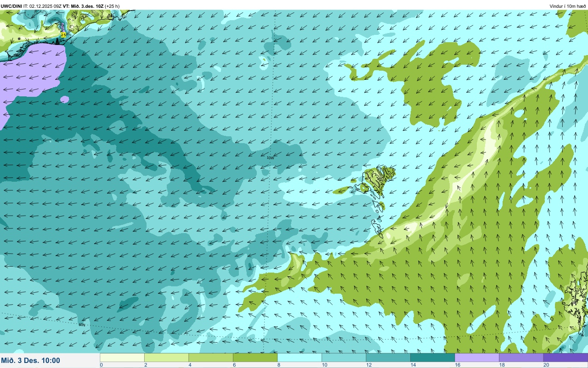Click the 4–6 green legend swatch

tap(211, 357)
